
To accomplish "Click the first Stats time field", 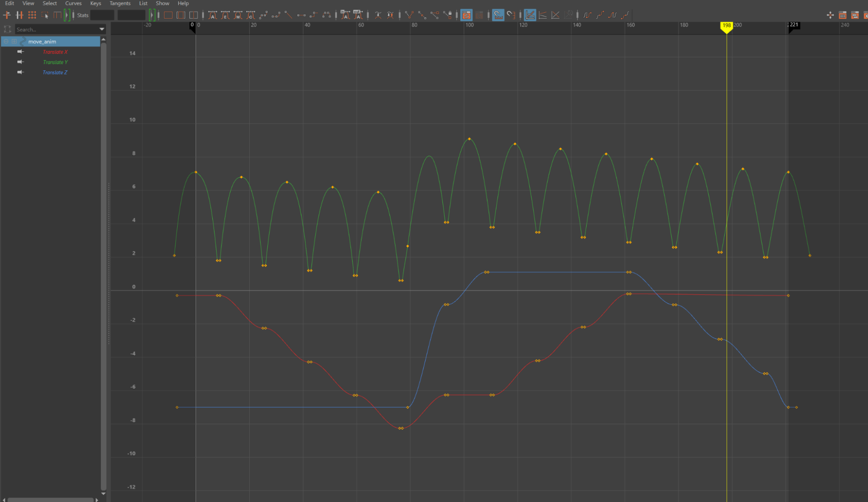I will tap(102, 15).
